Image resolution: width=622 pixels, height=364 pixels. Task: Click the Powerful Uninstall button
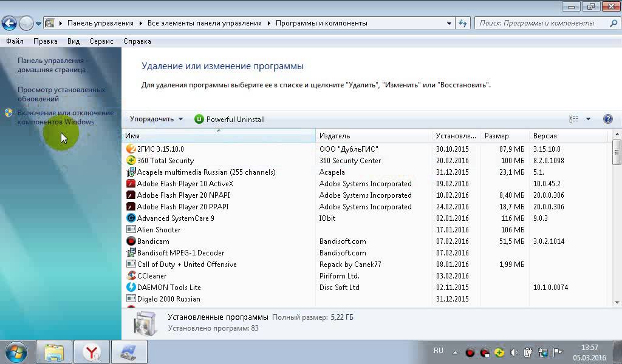230,120
